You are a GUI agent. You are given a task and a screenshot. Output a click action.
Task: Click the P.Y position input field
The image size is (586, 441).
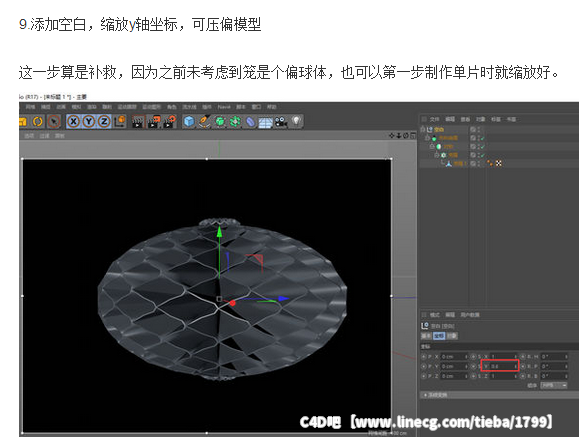tap(454, 366)
